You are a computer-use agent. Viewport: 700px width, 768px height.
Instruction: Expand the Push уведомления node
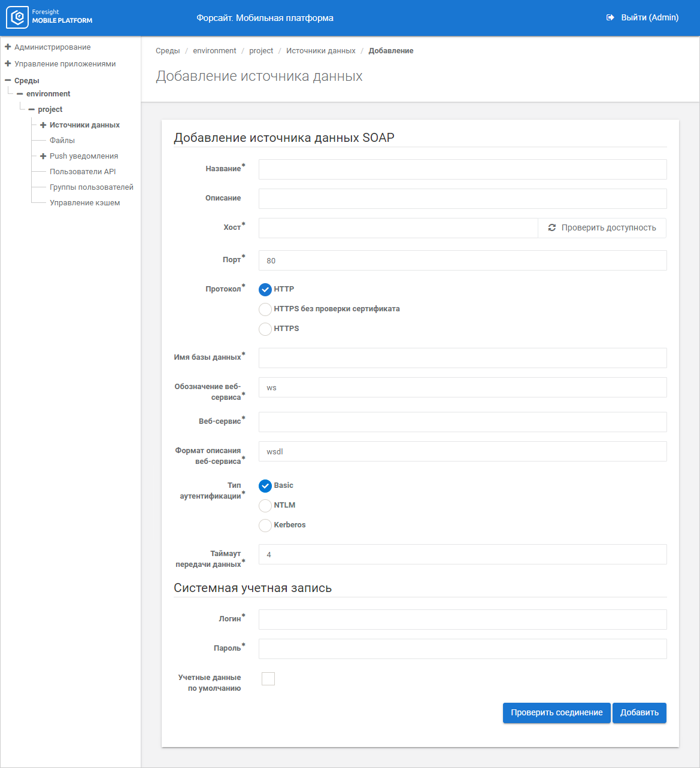click(43, 156)
